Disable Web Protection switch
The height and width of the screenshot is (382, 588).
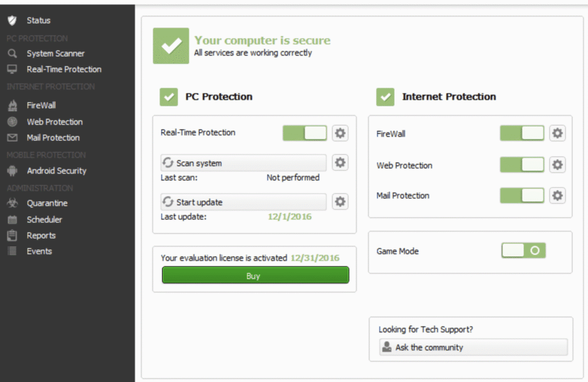521,164
